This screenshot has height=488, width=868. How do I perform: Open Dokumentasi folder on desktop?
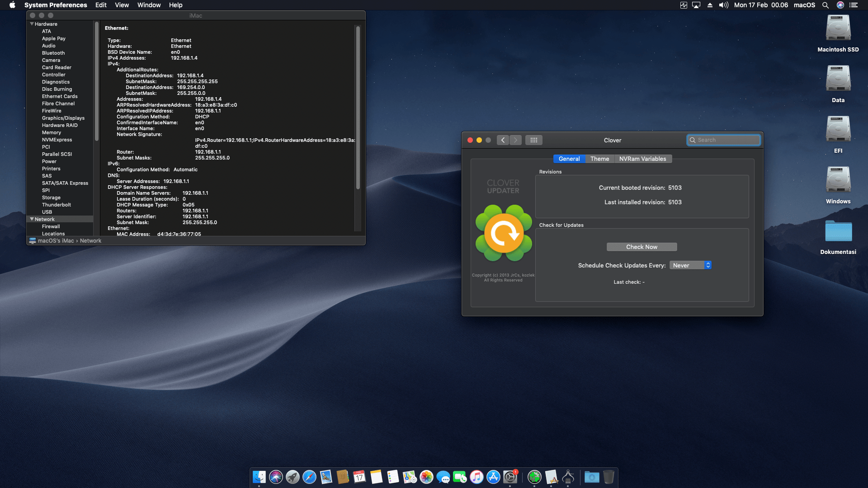pos(838,231)
